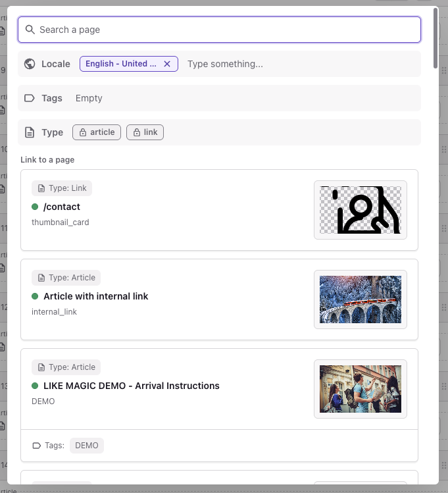
Task: Remove the English - United locale chip
Action: 167,64
